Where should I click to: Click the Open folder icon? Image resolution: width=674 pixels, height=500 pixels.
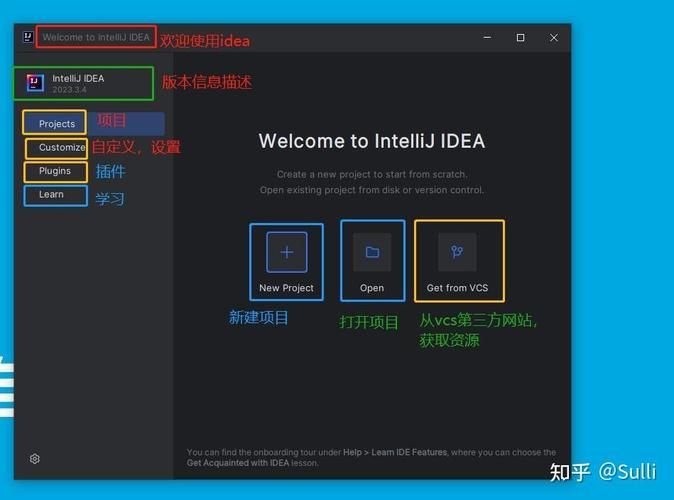click(x=372, y=252)
